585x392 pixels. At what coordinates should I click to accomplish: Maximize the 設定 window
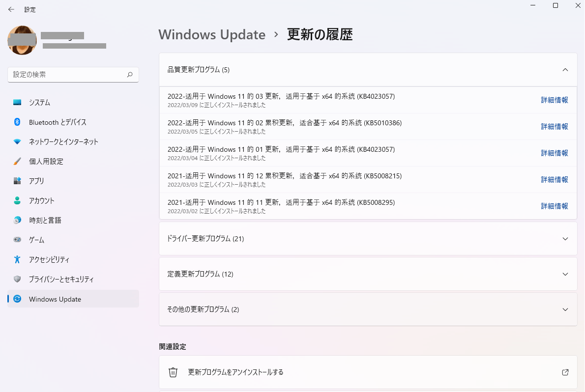pos(555,5)
